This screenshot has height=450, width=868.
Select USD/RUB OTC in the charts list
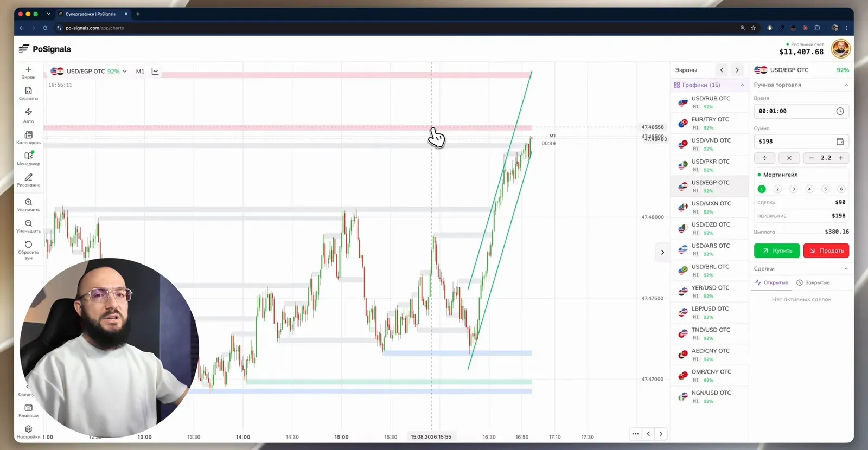pyautogui.click(x=710, y=102)
